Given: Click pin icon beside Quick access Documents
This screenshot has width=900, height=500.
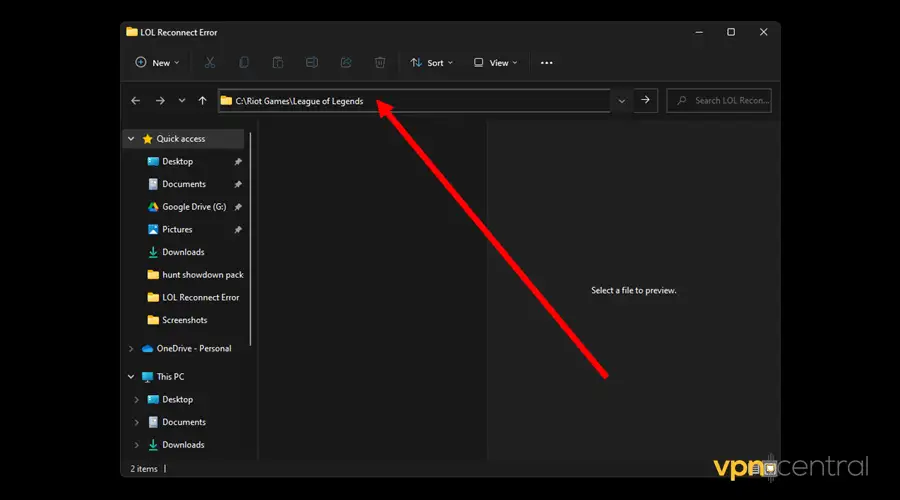Looking at the screenshot, I should click(238, 184).
